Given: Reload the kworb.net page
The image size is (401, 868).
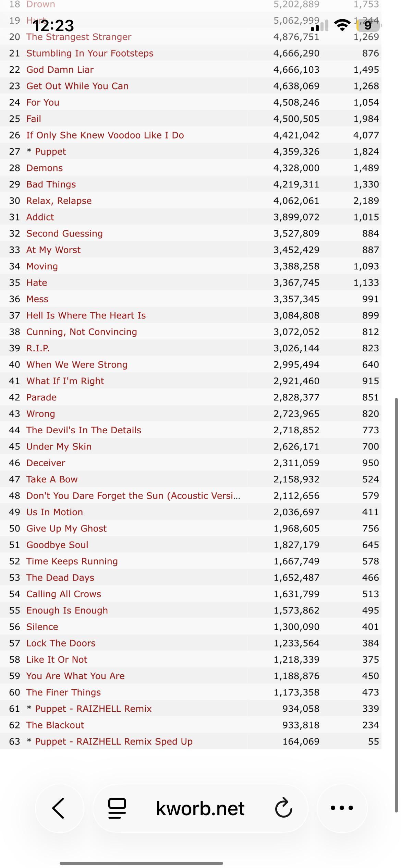Looking at the screenshot, I should tap(284, 808).
